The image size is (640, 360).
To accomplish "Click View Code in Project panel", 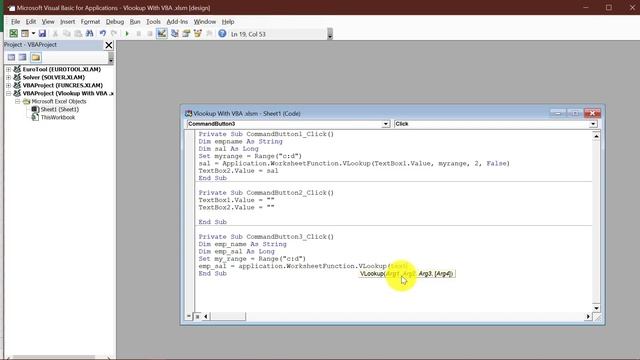I will pyautogui.click(x=11, y=58).
